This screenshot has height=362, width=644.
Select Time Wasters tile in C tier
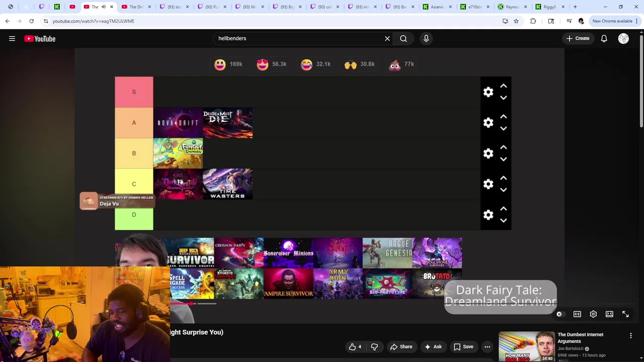(x=227, y=184)
